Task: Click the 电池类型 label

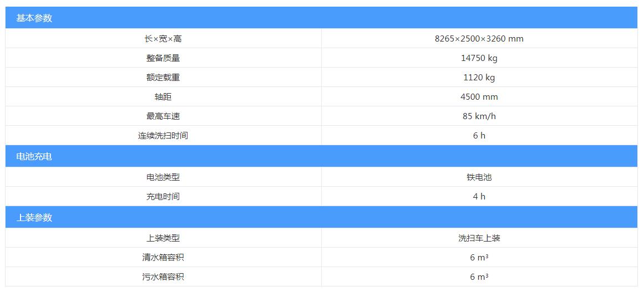Action: pos(163,177)
